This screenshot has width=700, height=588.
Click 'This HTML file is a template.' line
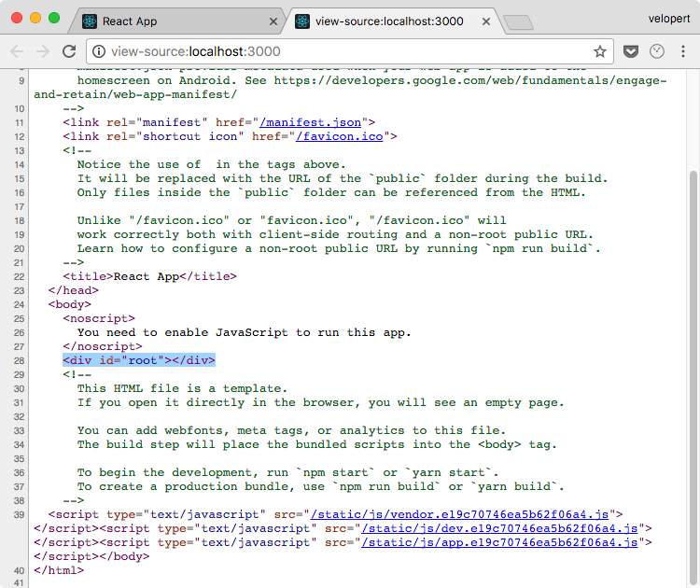[183, 388]
